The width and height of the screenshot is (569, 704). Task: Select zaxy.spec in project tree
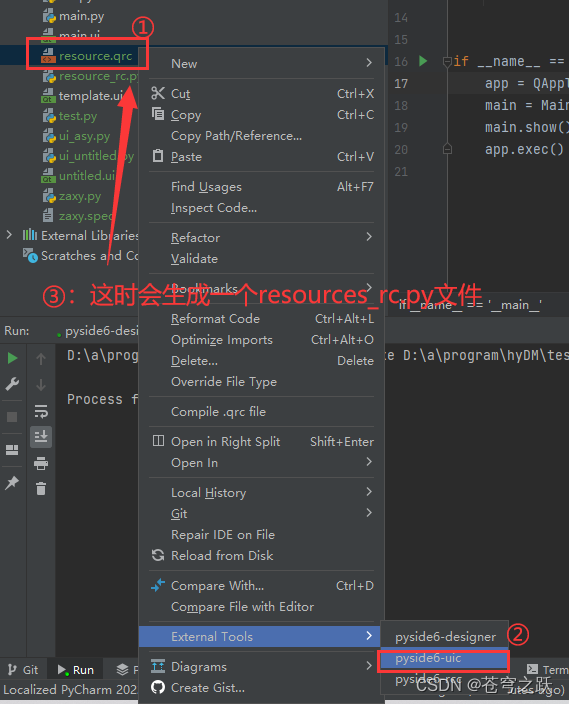pos(77,216)
